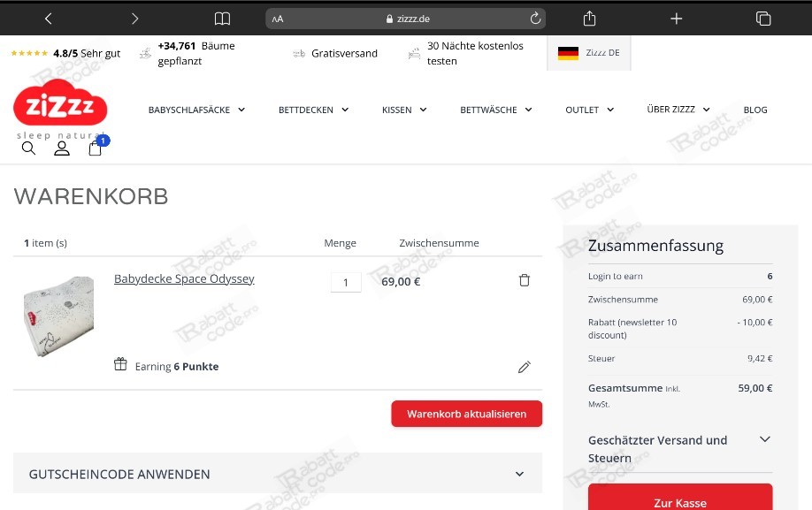This screenshot has height=510, width=812.
Task: Click the WARENKORB page heading
Action: click(x=90, y=196)
